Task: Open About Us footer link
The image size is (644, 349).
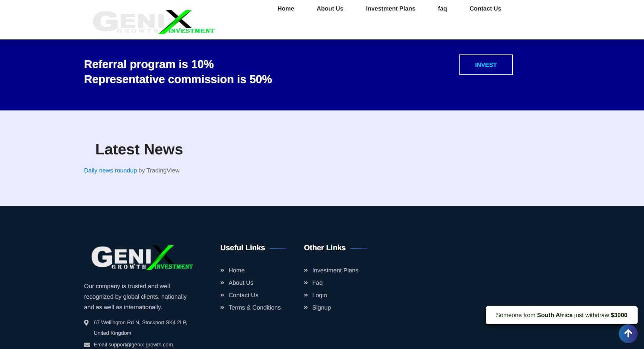Action: click(x=241, y=283)
